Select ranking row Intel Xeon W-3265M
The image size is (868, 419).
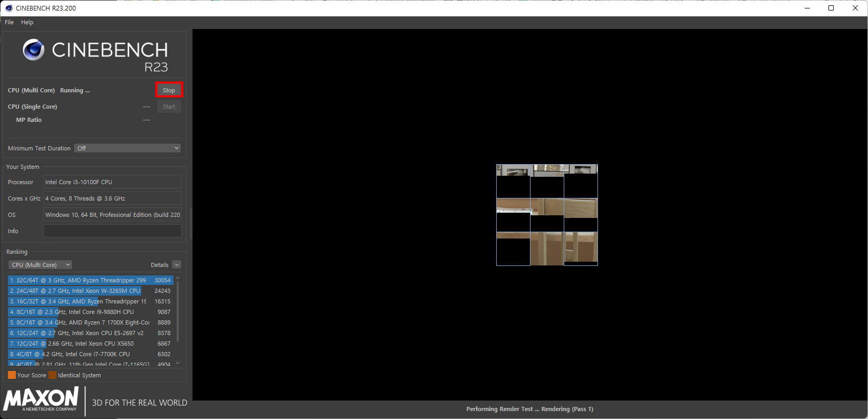91,291
